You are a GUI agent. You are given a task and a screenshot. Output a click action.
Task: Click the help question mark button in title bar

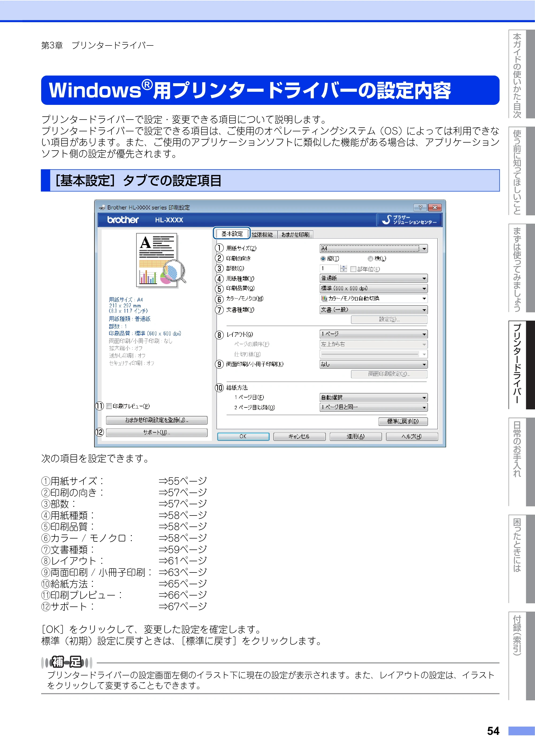(x=420, y=207)
